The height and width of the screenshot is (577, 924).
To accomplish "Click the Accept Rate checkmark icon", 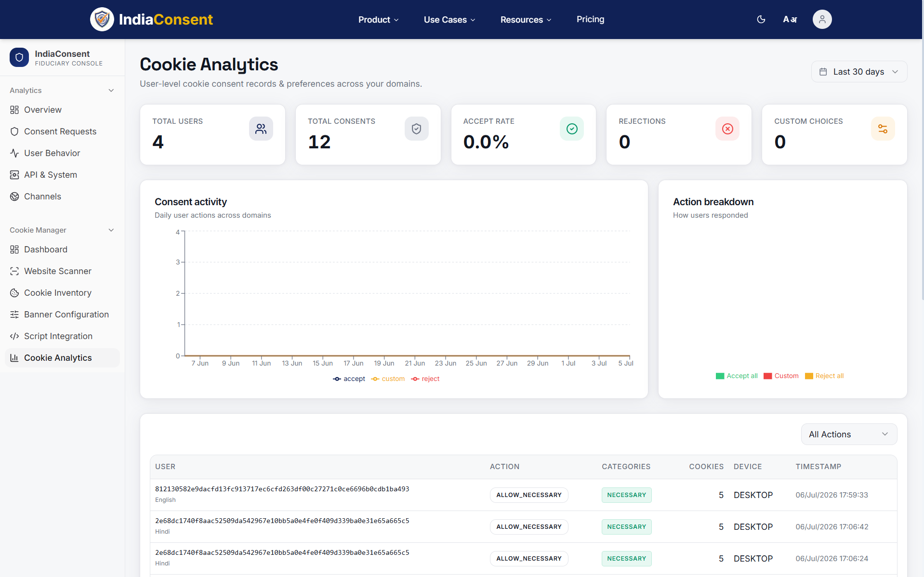I will click(x=572, y=129).
